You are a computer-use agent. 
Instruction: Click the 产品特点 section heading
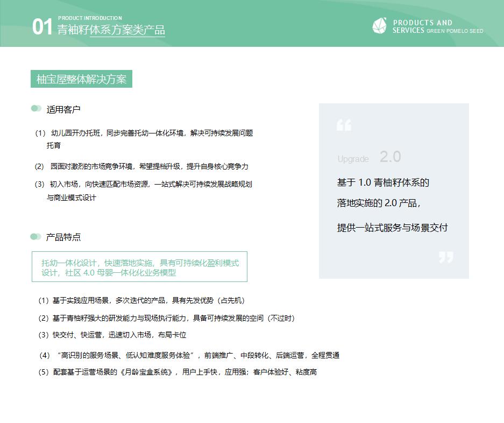pyautogui.click(x=63, y=237)
